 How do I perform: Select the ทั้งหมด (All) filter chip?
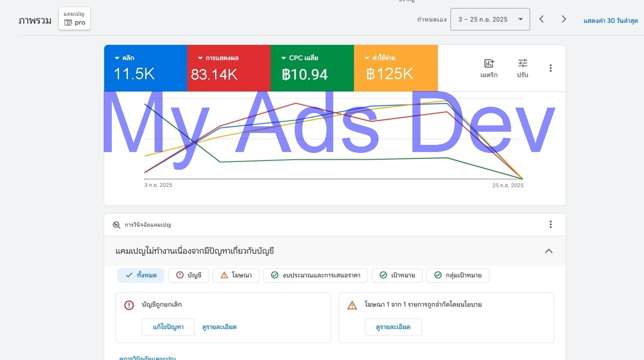141,275
